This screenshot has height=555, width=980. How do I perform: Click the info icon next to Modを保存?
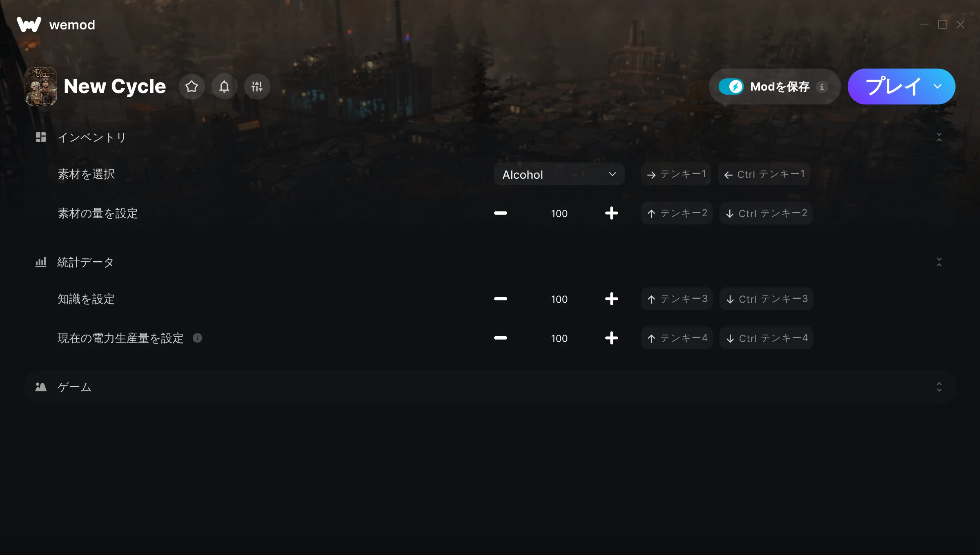tap(822, 87)
